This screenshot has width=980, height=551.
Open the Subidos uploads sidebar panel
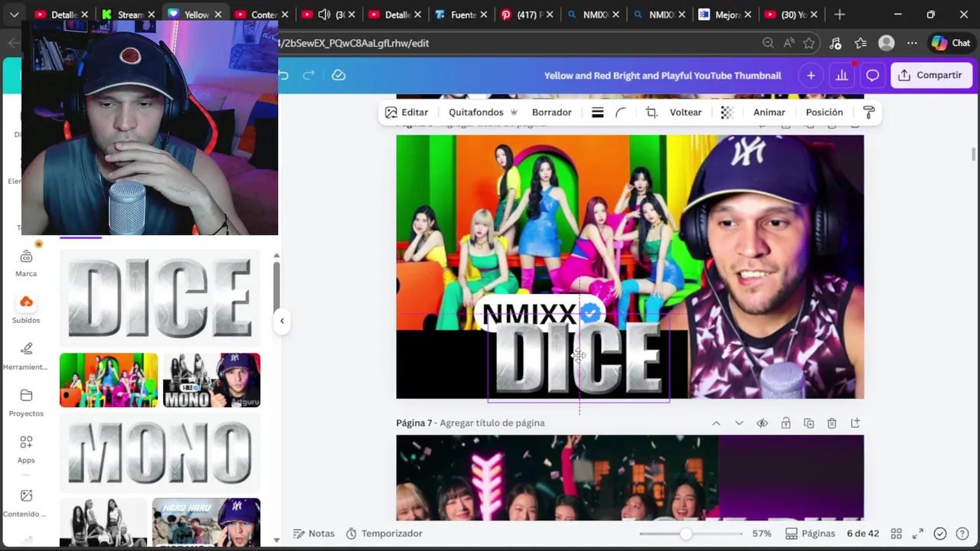point(26,309)
